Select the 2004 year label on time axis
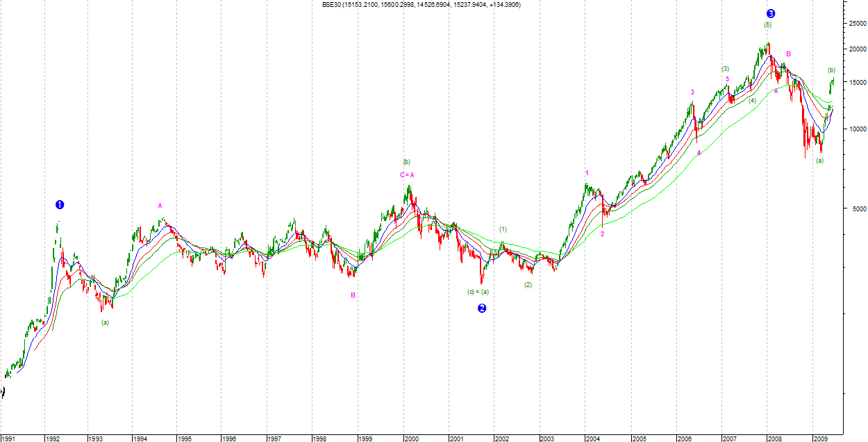Viewport: 868px width, 442px height. click(x=593, y=439)
